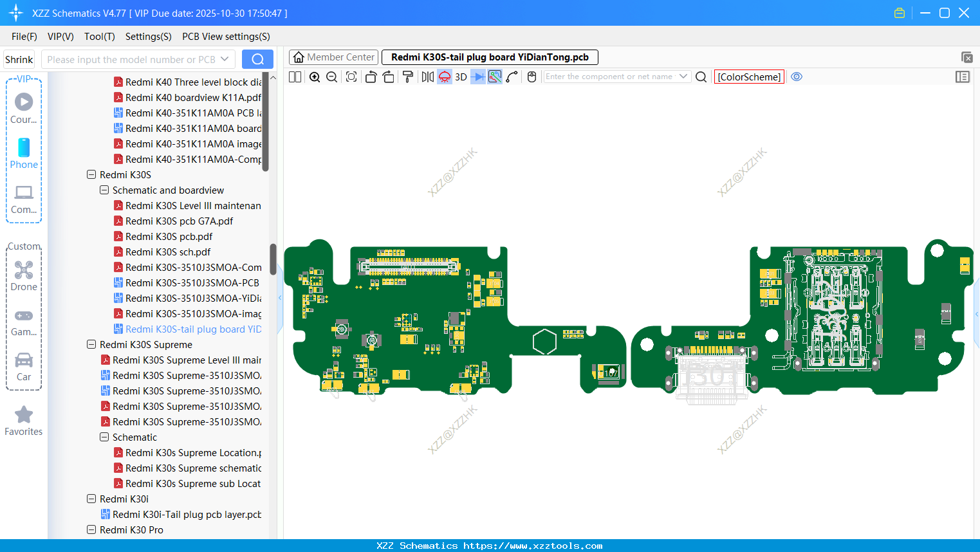Open the side panel layout icon
980x552 pixels.
[x=963, y=77]
